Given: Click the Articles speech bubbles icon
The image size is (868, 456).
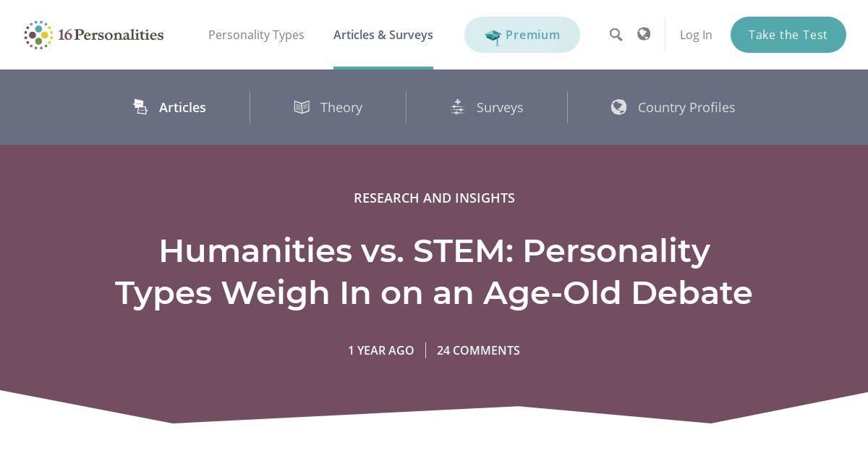Looking at the screenshot, I should tap(140, 107).
